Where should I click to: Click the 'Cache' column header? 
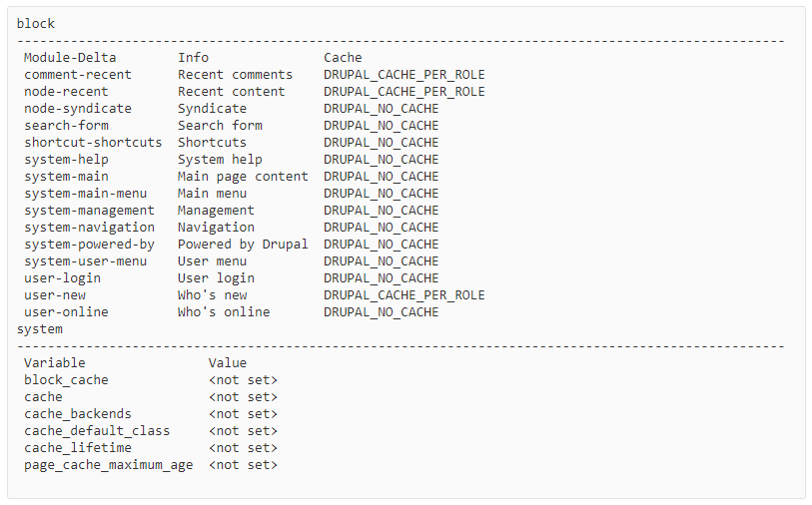click(x=343, y=58)
